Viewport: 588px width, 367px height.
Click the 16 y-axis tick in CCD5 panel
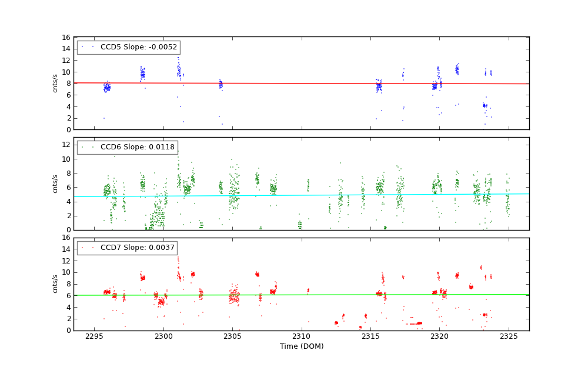(66, 38)
